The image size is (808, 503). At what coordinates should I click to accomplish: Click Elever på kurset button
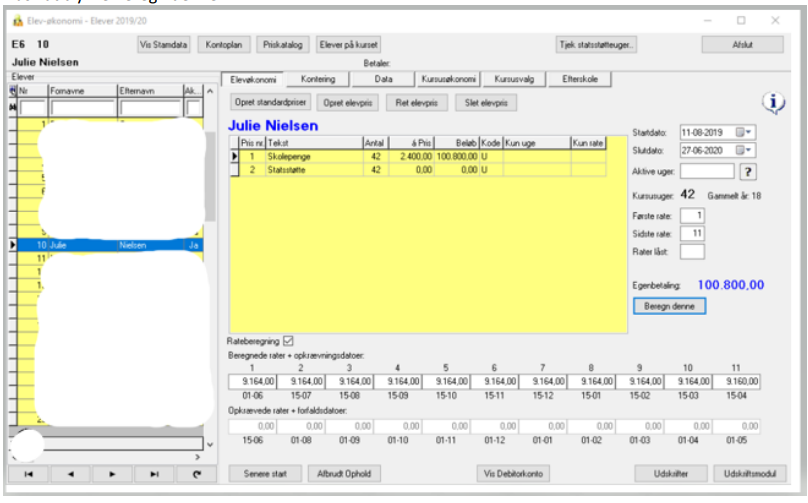point(348,45)
